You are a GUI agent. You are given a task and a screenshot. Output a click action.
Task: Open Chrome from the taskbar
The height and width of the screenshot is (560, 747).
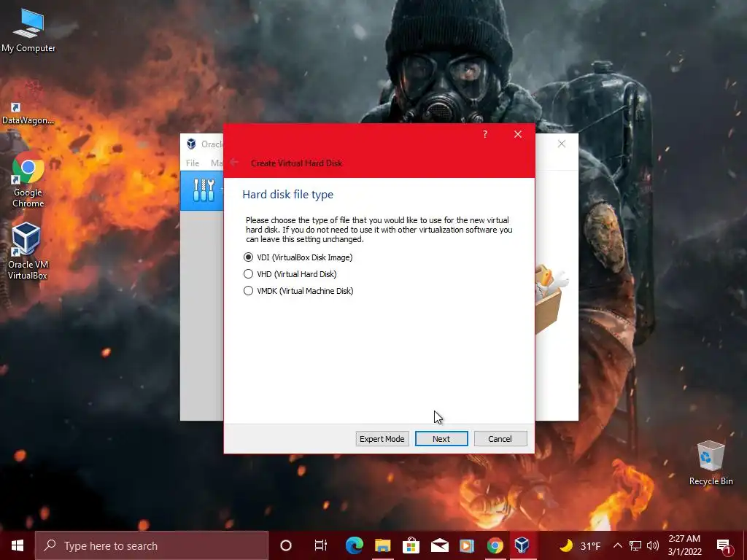(x=495, y=545)
